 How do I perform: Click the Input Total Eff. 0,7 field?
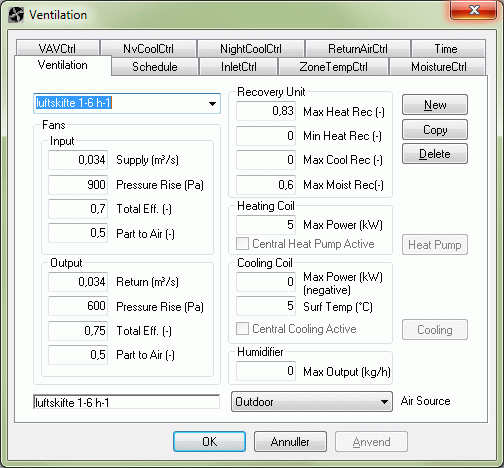(78, 209)
